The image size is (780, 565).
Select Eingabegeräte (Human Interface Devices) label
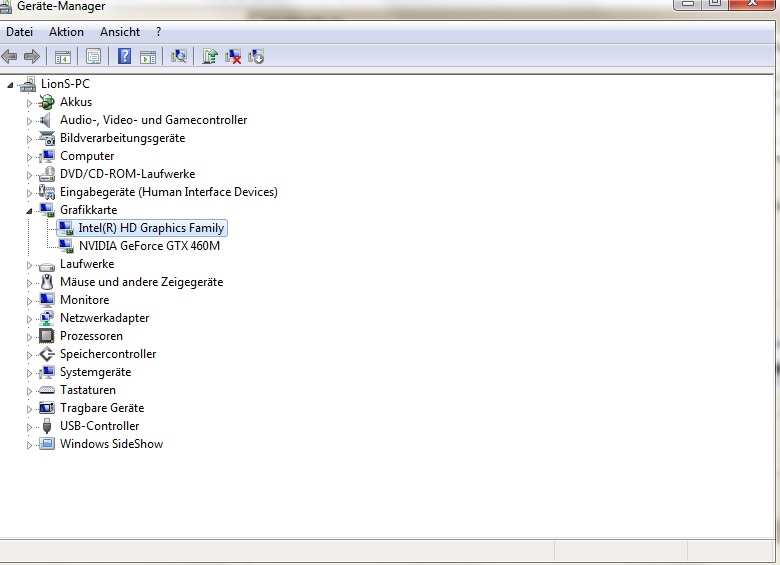(x=169, y=192)
